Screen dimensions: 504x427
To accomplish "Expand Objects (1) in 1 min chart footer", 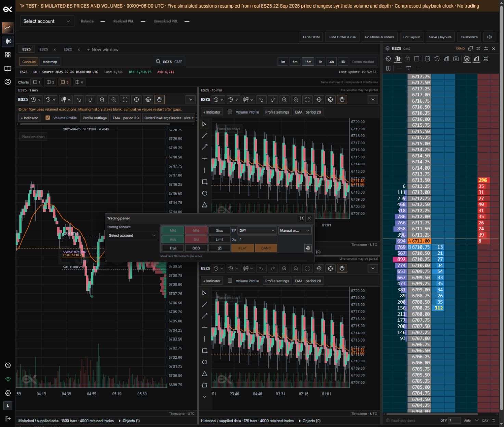I will [x=129, y=421].
